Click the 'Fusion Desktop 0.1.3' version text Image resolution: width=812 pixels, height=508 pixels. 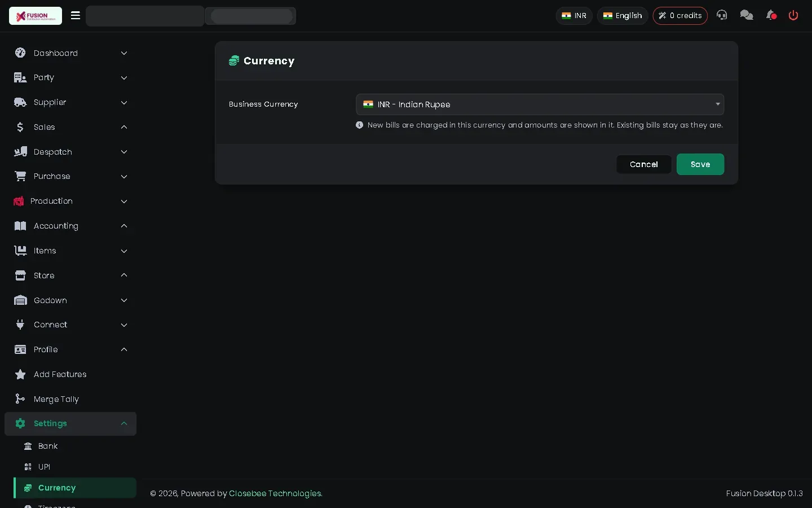pyautogui.click(x=765, y=493)
